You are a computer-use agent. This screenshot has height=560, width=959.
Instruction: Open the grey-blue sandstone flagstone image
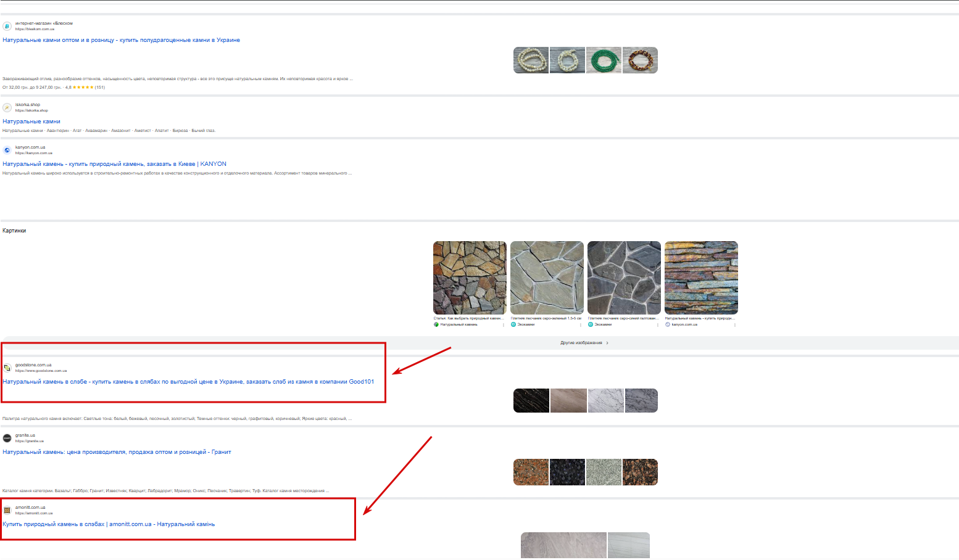pyautogui.click(x=624, y=278)
